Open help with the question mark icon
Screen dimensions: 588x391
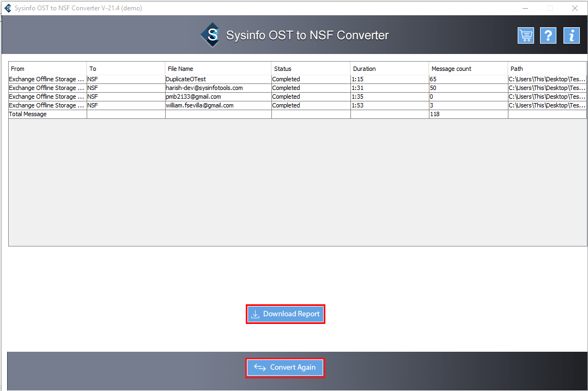[548, 35]
